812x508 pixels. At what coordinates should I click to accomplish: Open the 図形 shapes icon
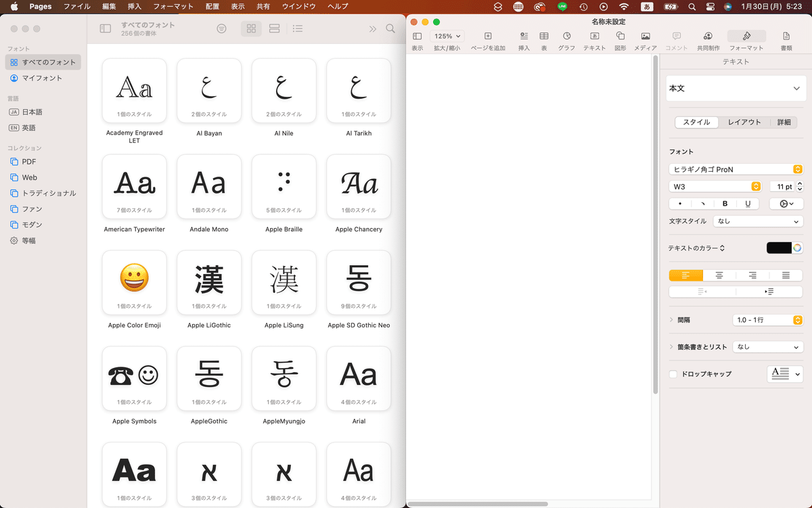(x=621, y=36)
